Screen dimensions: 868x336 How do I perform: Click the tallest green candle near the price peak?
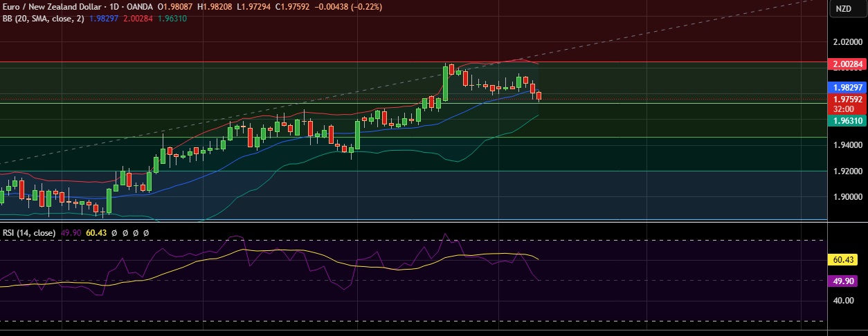point(444,83)
